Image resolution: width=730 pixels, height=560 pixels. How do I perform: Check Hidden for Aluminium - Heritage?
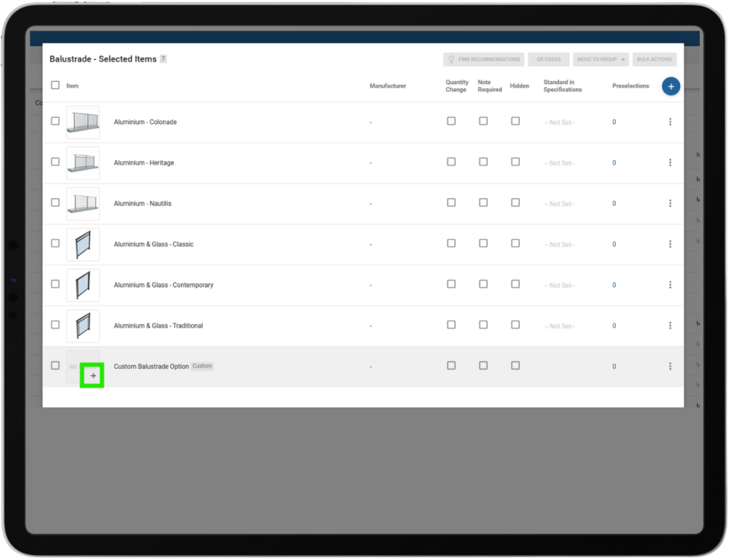point(515,162)
